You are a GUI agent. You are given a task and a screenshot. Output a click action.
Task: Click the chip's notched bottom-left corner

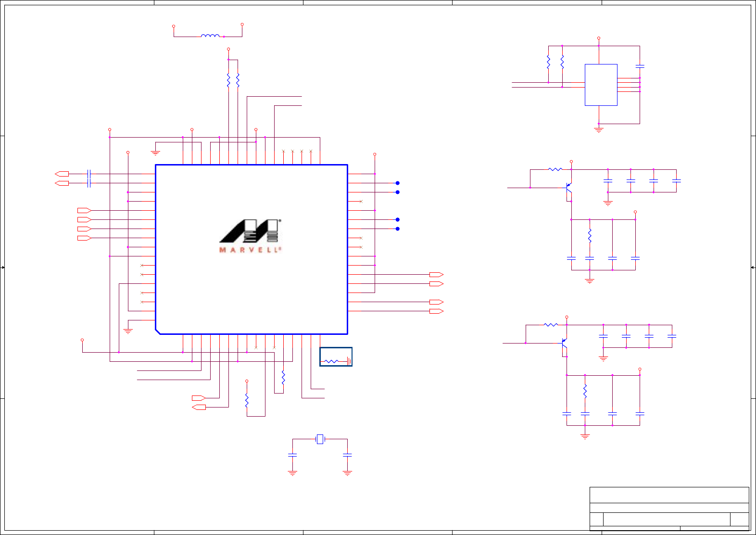click(x=158, y=331)
